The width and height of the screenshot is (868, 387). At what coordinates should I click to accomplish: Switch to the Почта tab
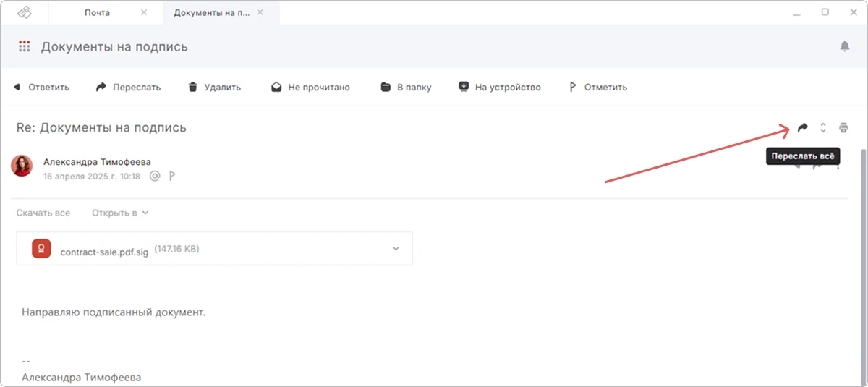98,12
